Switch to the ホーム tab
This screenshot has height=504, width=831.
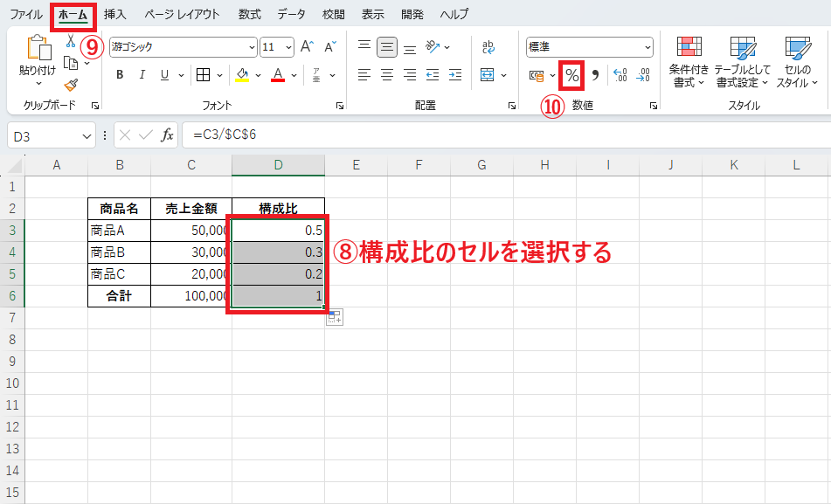coord(73,15)
